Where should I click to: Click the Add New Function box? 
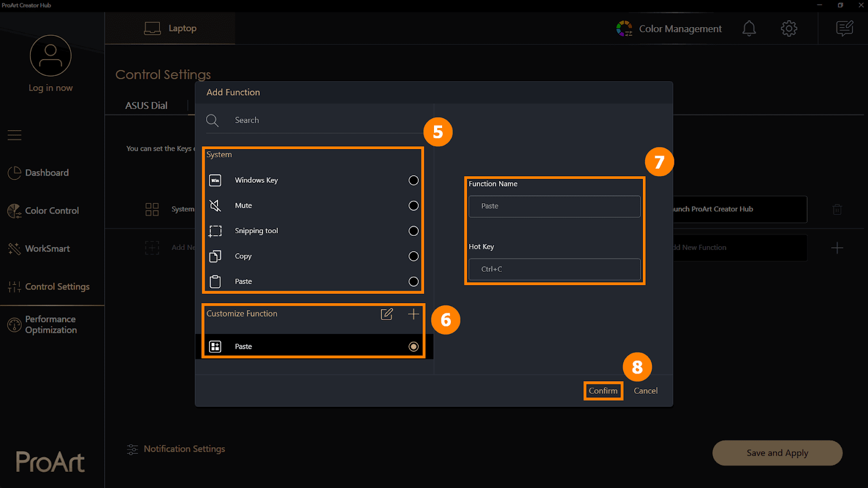click(x=740, y=248)
